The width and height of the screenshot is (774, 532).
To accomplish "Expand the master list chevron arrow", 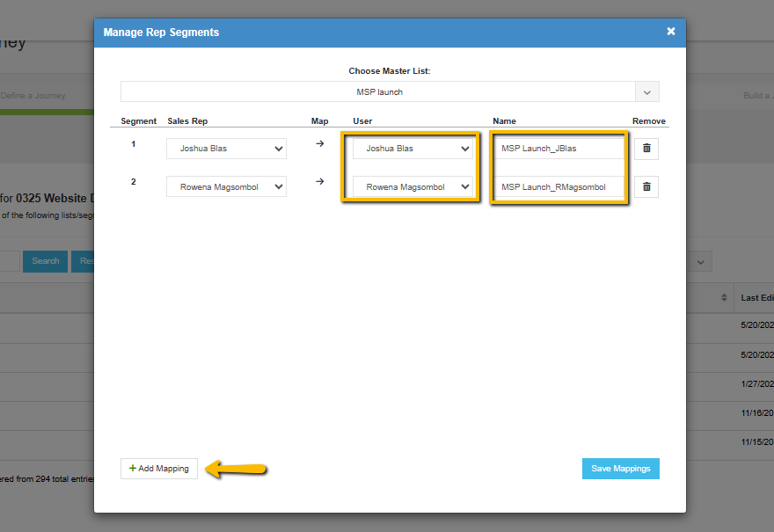I will tap(647, 92).
